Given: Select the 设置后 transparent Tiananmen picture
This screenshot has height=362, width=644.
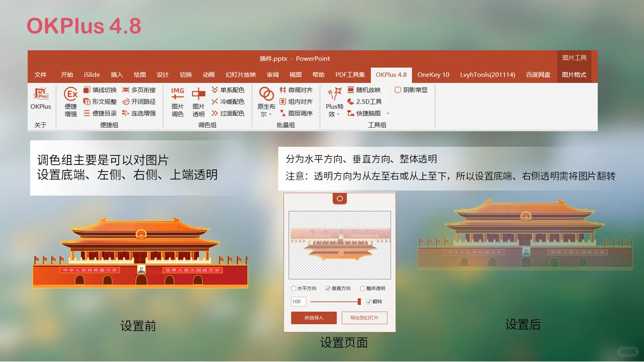Looking at the screenshot, I should point(525,235).
